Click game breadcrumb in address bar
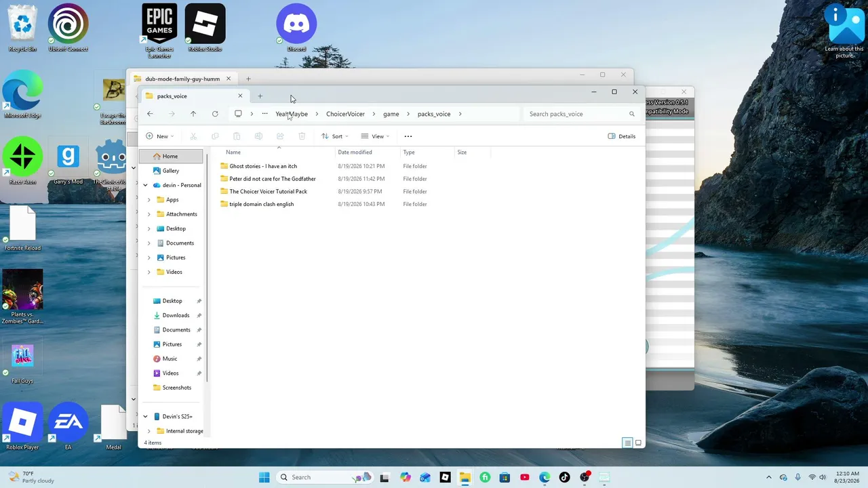This screenshot has height=488, width=868. click(391, 114)
